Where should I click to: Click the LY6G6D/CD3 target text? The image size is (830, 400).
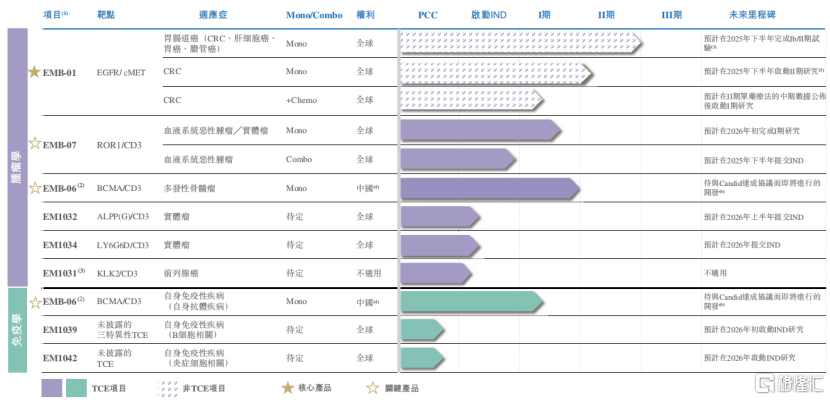pos(123,245)
